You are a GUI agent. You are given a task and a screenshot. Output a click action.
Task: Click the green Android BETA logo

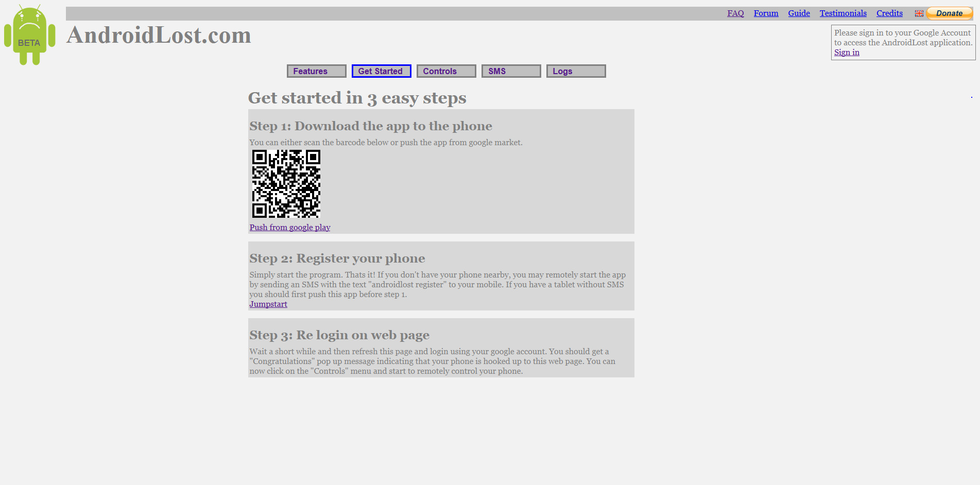[29, 35]
